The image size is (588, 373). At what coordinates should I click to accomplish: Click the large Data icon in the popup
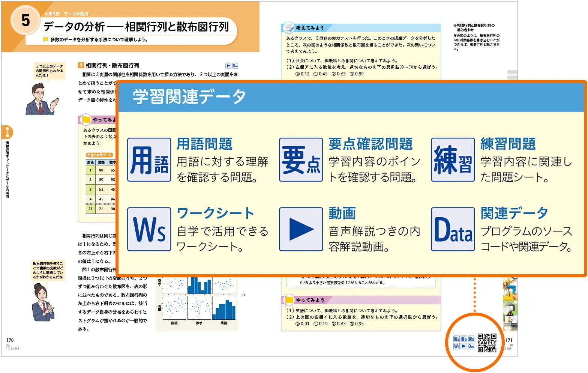[x=453, y=229]
